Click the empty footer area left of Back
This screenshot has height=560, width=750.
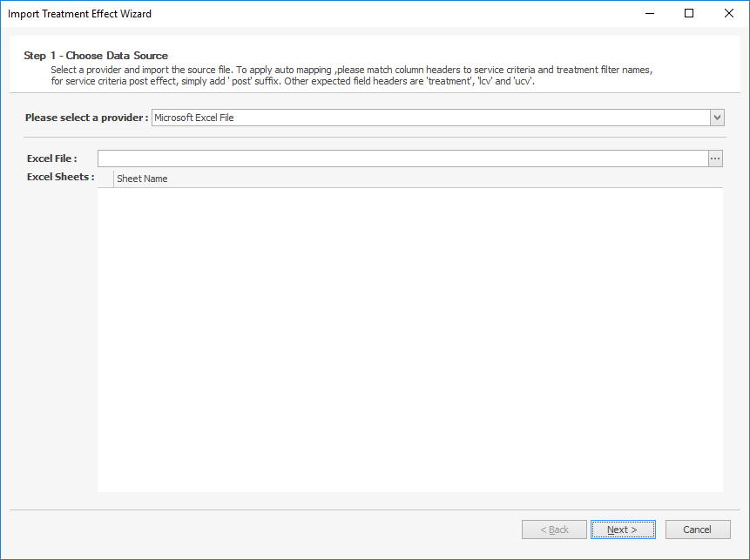pos(261,530)
